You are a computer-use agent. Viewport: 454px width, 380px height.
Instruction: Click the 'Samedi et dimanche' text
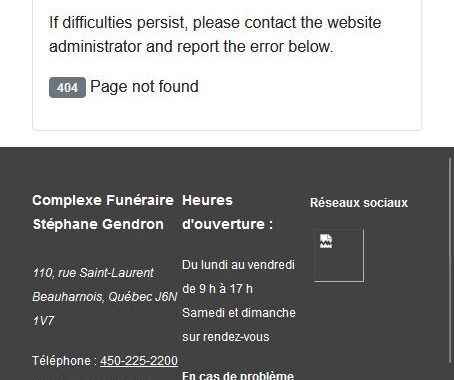pyautogui.click(x=239, y=313)
